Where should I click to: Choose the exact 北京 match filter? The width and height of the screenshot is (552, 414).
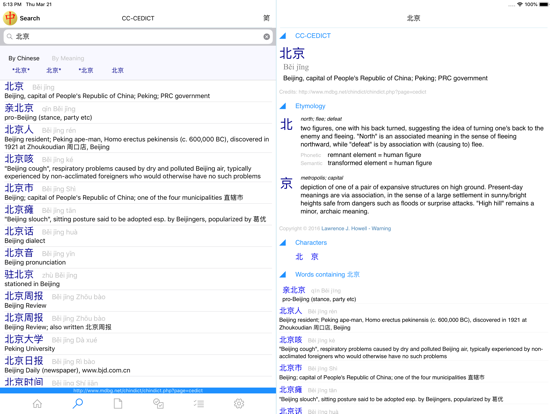tap(118, 70)
